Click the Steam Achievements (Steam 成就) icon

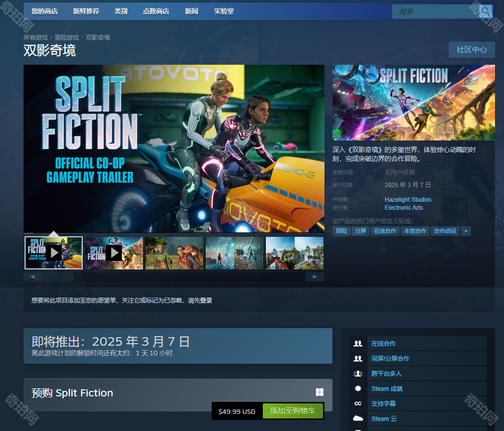[x=358, y=389]
